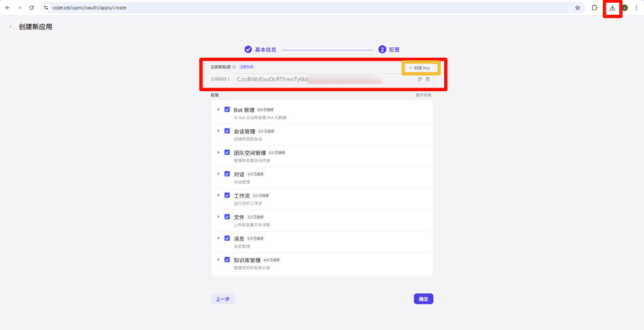Disable the 知识库管理 permission checkbox
Viewport: 644px width, 330px height.
click(x=227, y=260)
